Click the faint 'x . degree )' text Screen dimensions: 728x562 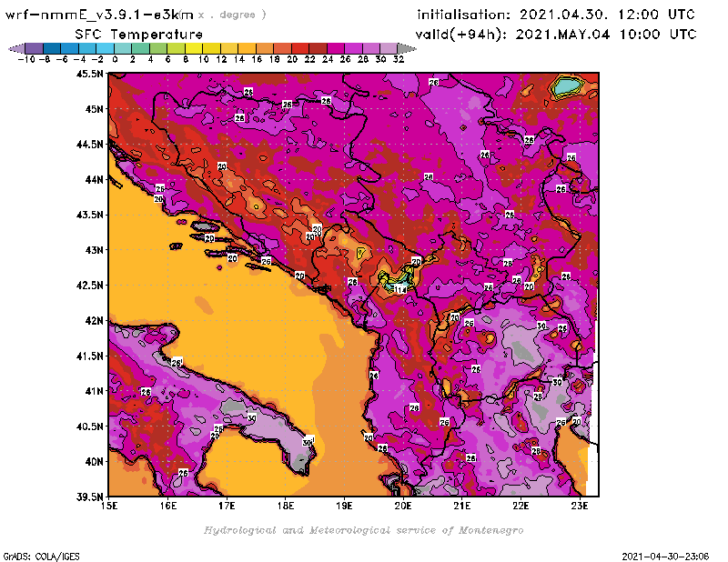click(232, 15)
